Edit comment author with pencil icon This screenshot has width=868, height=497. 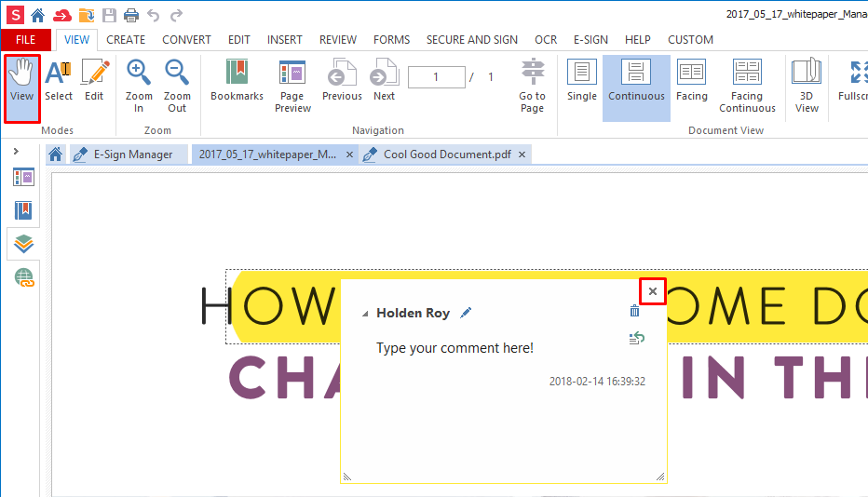(466, 313)
